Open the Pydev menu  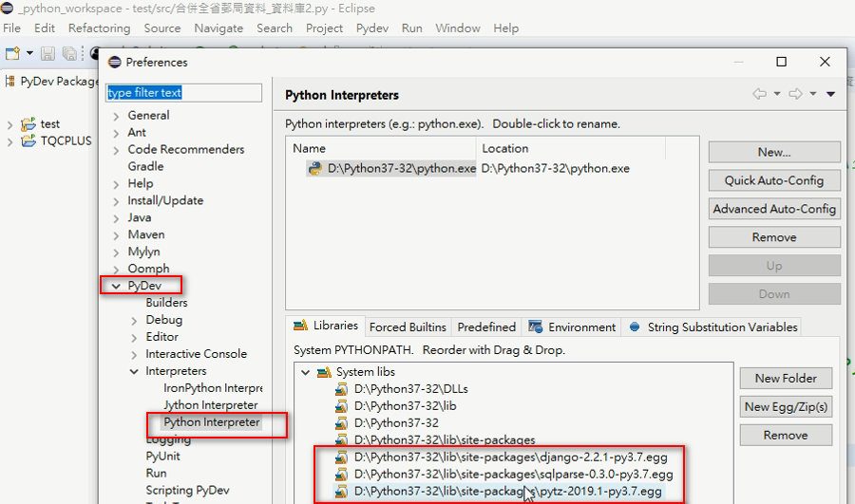(371, 28)
